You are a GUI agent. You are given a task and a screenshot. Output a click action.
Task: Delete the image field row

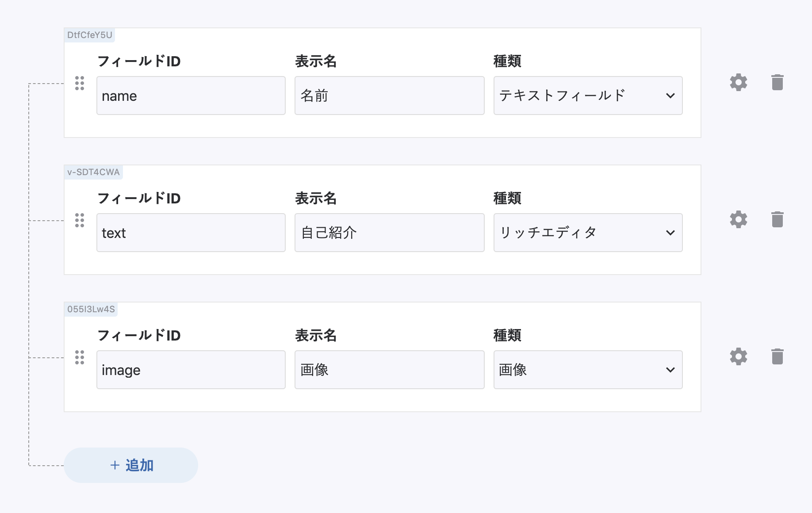click(x=777, y=357)
